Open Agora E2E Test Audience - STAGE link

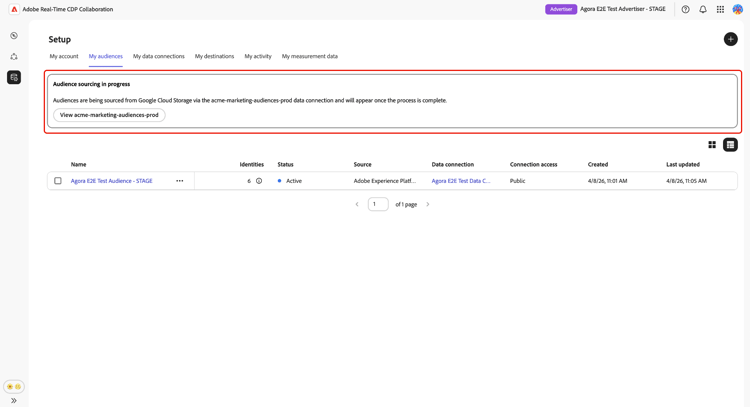[111, 181]
